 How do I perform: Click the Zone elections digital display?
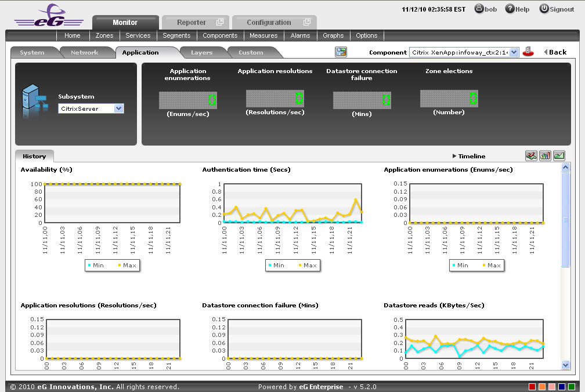tap(449, 99)
